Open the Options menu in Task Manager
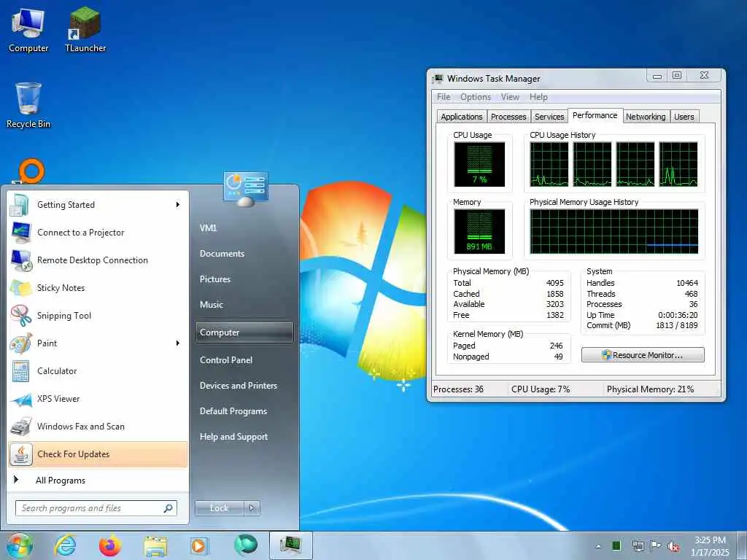The width and height of the screenshot is (747, 560). [x=476, y=97]
